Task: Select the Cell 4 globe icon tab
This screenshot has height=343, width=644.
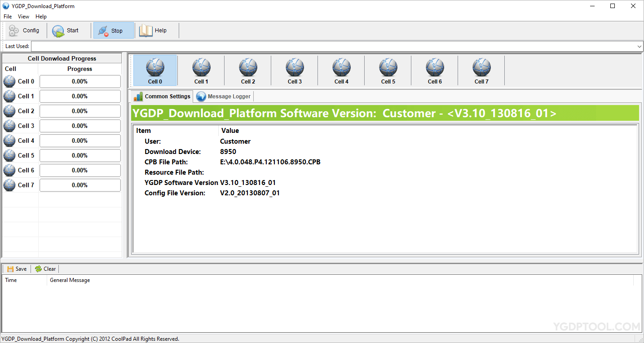Action: 341,70
